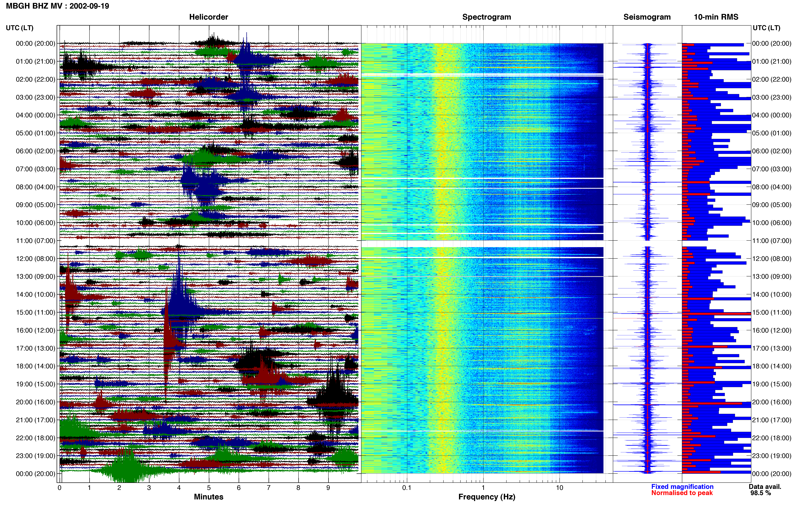The width and height of the screenshot is (812, 508).
Task: Click the 'Frequency (Hz)' axis label
Action: tap(487, 497)
